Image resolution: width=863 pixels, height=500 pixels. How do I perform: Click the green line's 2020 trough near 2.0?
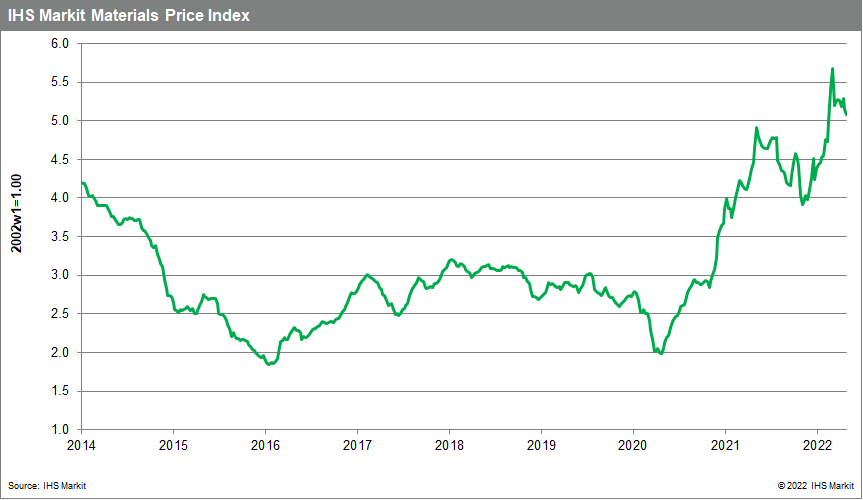(x=661, y=353)
